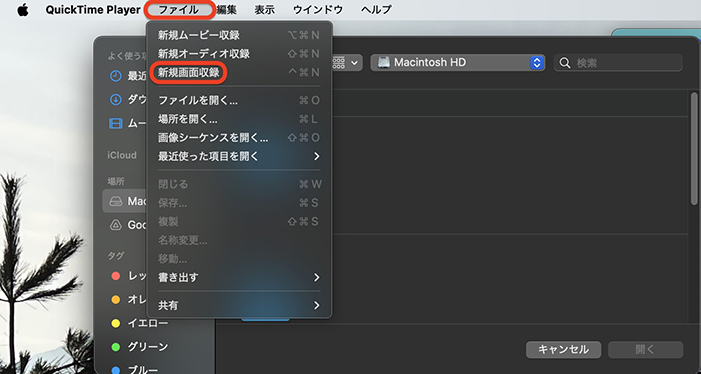
Task: Select the green グリーン tag
Action: 139,346
